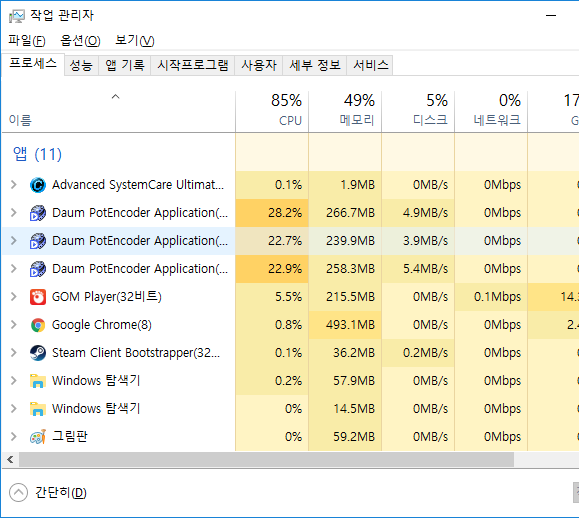Click the 그림판 paint palette icon

pos(38,437)
